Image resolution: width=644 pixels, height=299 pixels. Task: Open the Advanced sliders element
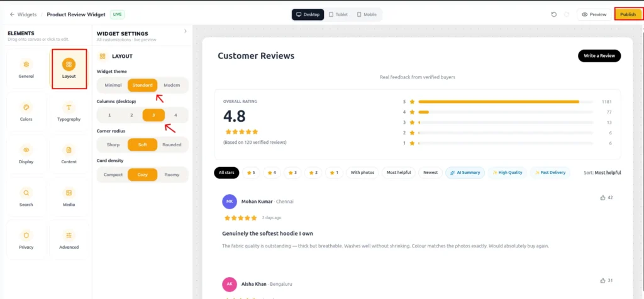[69, 240]
